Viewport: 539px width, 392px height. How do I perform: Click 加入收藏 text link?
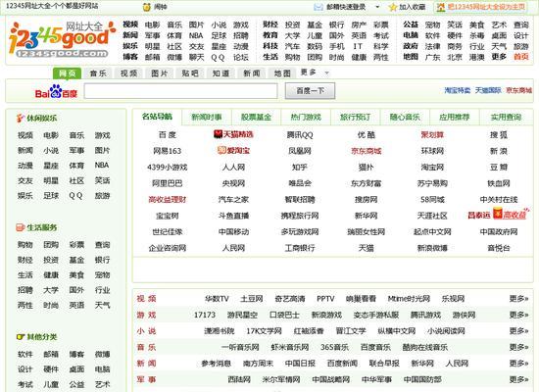pos(413,7)
